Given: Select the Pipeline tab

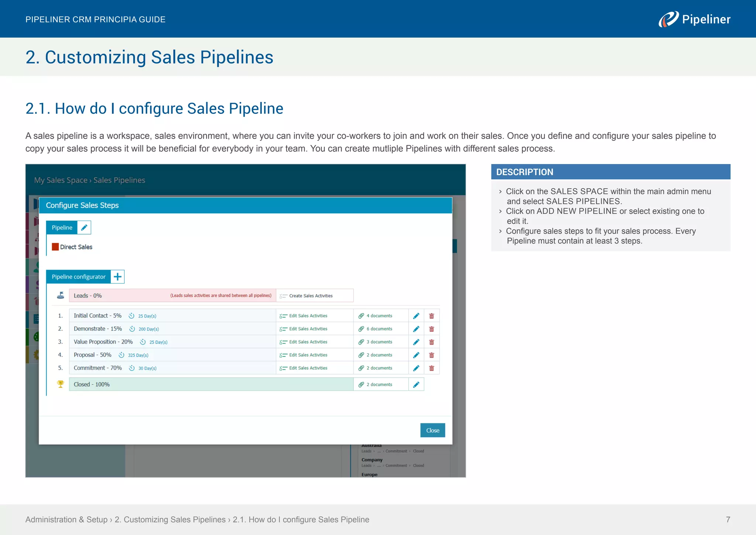Looking at the screenshot, I should tap(62, 228).
